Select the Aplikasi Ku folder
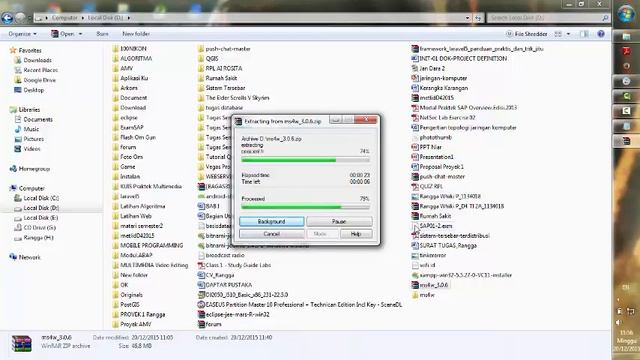 tap(130, 78)
